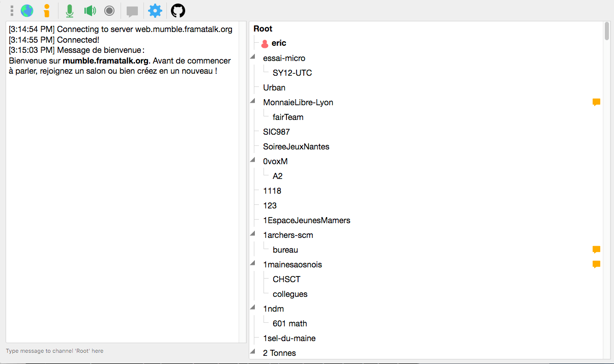The height and width of the screenshot is (364, 614).
Task: View the comment icon beside bureau channel
Action: click(x=596, y=249)
